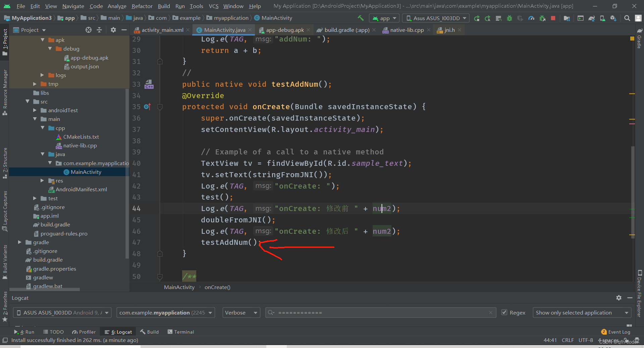
Task: Click the Run Anything icon in toolbar
Action: tap(581, 18)
